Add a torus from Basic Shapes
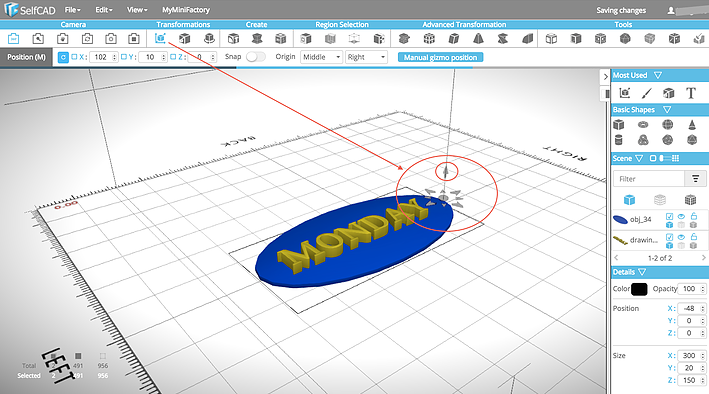Viewport: 709px width, 394px height. point(643,124)
